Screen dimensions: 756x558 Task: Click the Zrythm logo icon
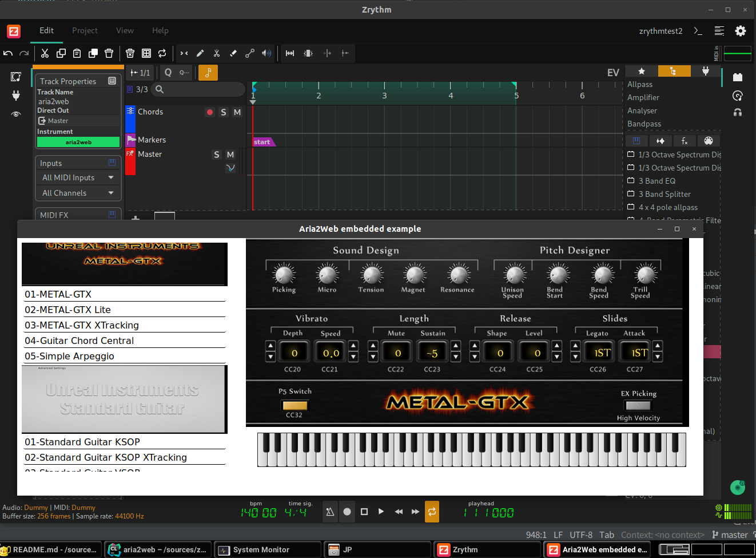tap(14, 31)
